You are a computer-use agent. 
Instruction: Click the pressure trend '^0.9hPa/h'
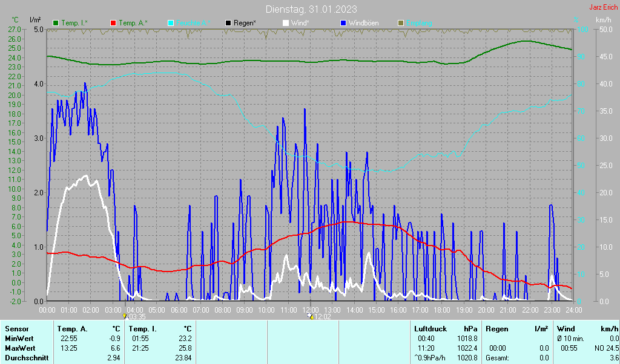tap(430, 358)
